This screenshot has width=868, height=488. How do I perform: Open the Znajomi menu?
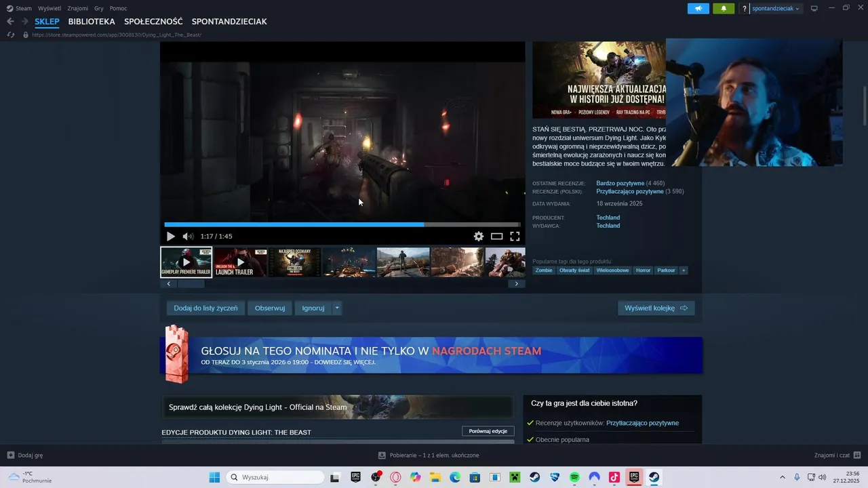pyautogui.click(x=77, y=8)
